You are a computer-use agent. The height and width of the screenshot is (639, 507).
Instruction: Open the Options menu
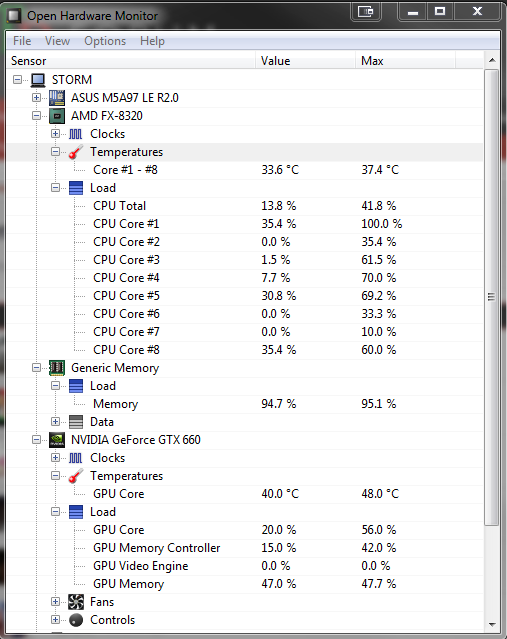click(105, 41)
